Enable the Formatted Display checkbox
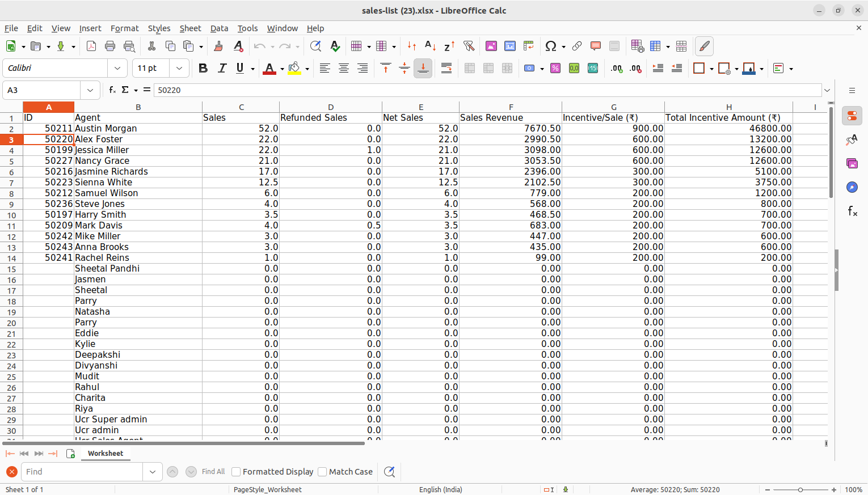 (x=237, y=472)
